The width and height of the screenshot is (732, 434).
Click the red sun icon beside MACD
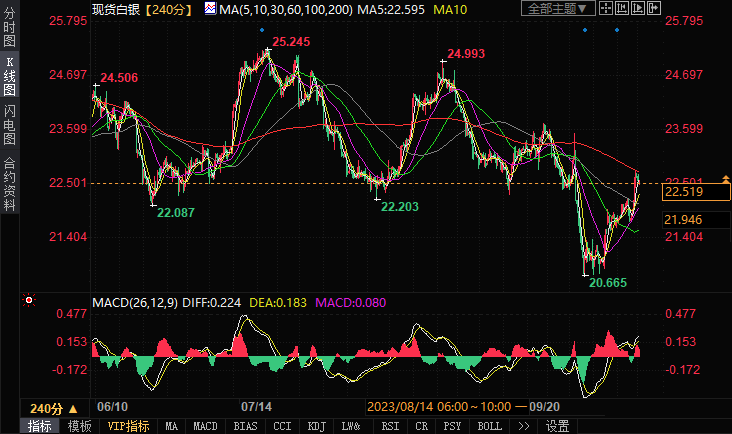pos(29,301)
